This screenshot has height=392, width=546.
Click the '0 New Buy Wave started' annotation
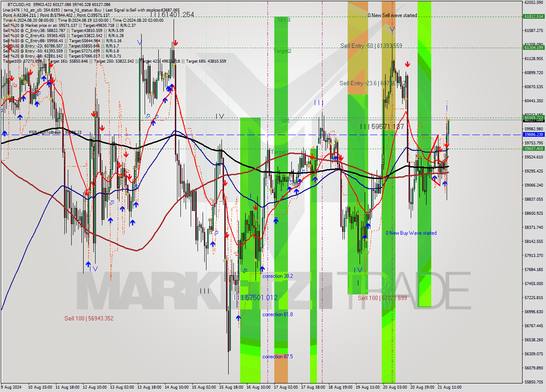[x=411, y=233]
